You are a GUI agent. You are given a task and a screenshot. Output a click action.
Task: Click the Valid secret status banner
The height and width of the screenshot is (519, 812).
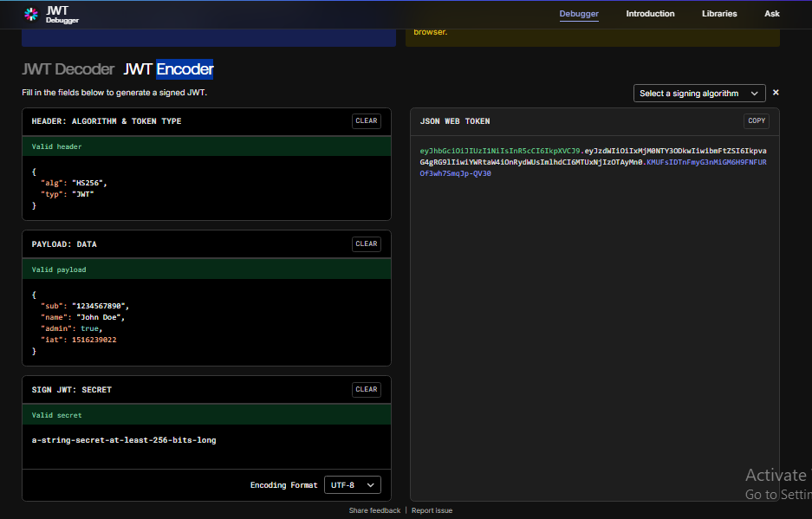point(206,415)
